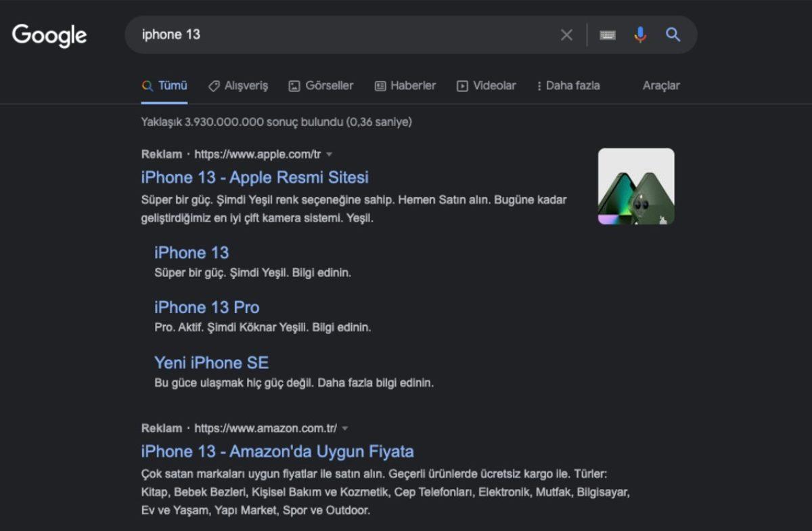Click the magnifying glass to search
The image size is (812, 531).
coord(673,35)
